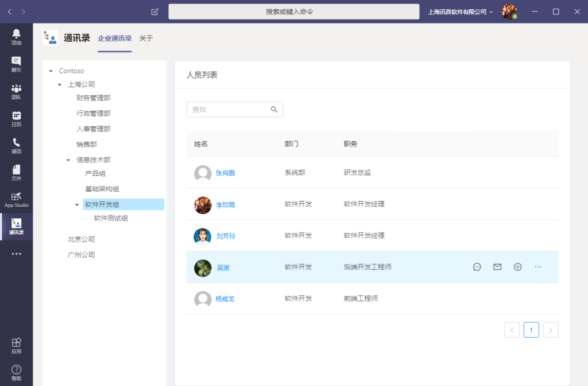Click 研发总监 title cell
Viewport: 588px width, 386px height.
357,172
